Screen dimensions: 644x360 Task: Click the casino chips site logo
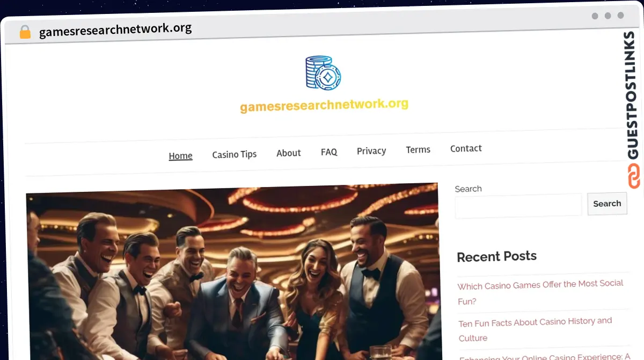click(x=323, y=73)
